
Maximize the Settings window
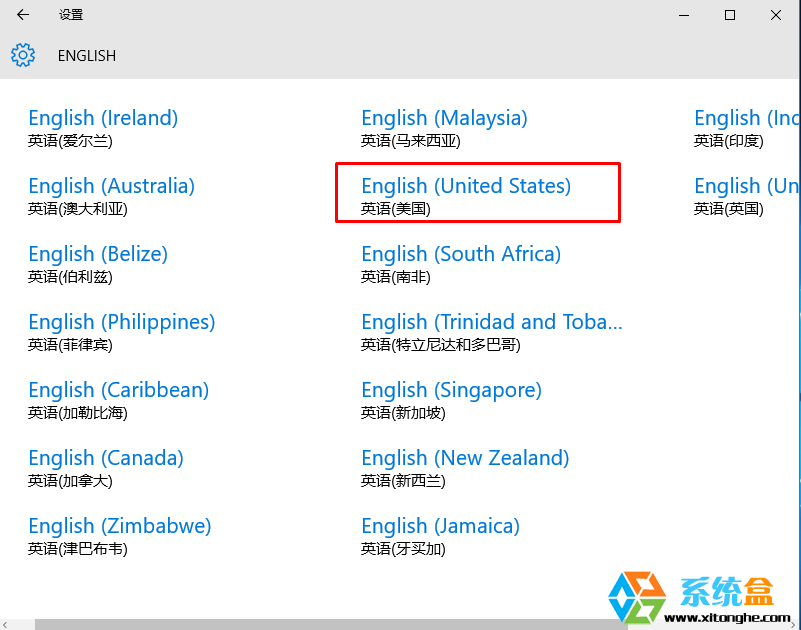730,15
